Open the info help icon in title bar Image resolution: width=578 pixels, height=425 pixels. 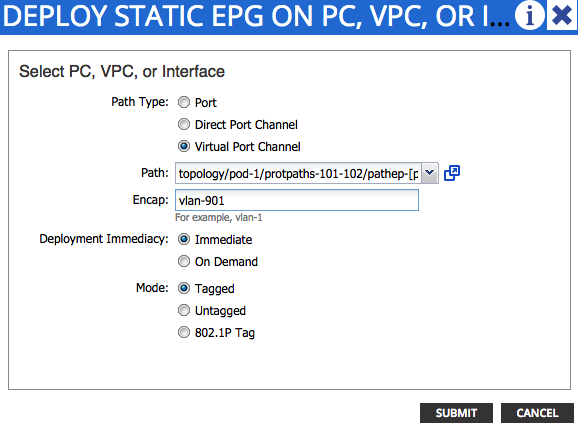529,15
